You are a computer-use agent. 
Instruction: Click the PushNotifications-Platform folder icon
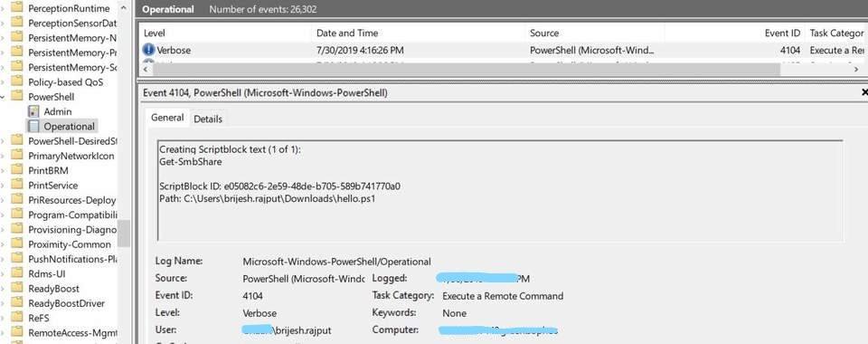pyautogui.click(x=17, y=259)
